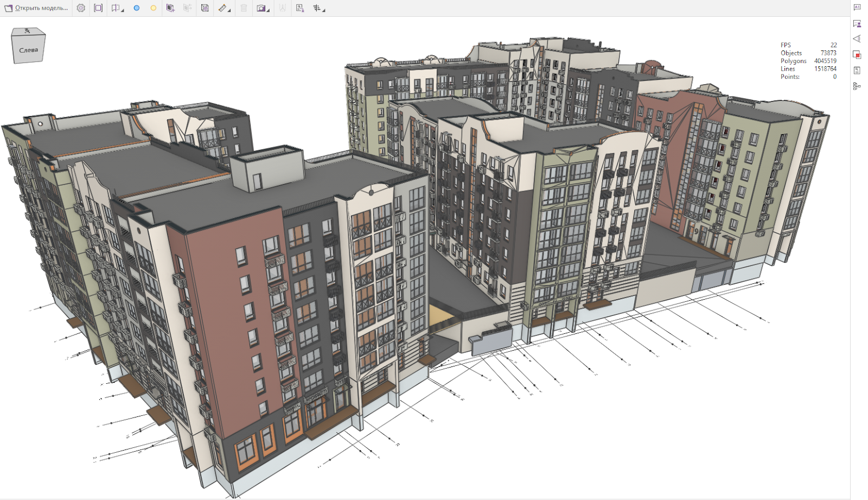Viewport: 868px width, 500px height.
Task: Open the clash detection red square icon
Action: click(x=857, y=55)
